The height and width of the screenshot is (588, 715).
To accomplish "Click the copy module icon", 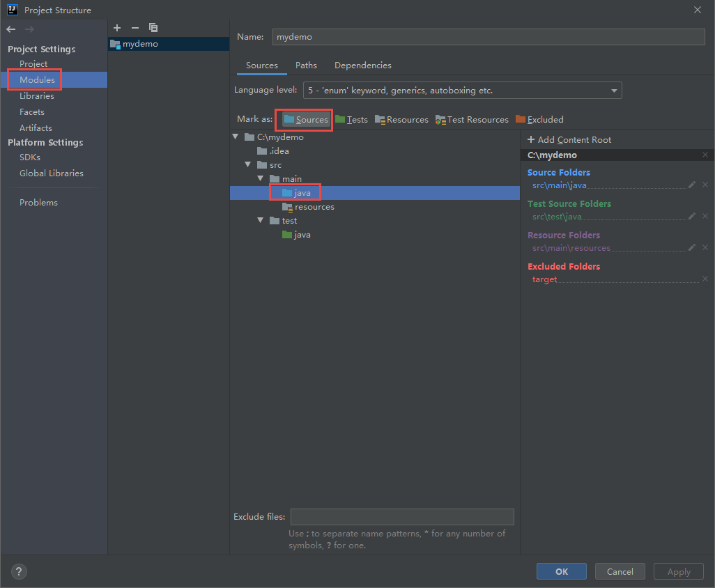I will pos(153,28).
